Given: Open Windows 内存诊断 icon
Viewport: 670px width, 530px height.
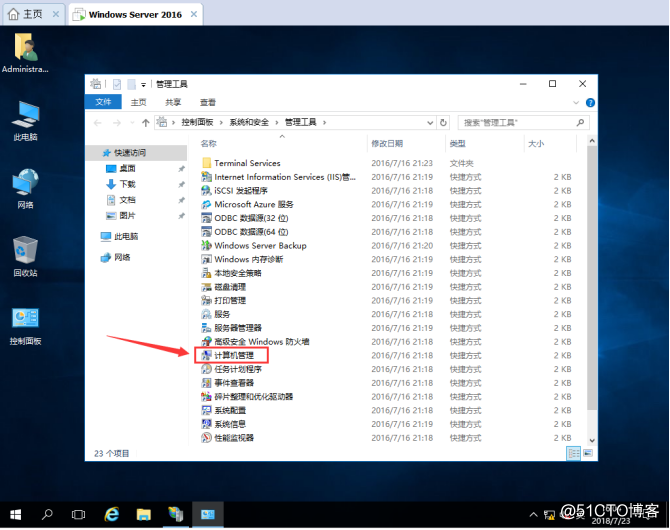Looking at the screenshot, I should (x=206, y=259).
